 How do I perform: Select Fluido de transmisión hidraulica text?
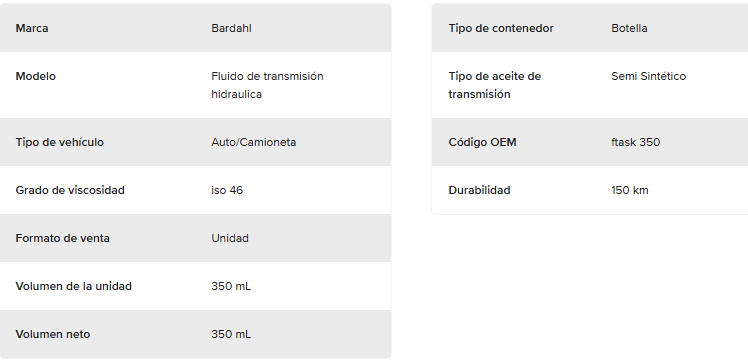click(267, 85)
